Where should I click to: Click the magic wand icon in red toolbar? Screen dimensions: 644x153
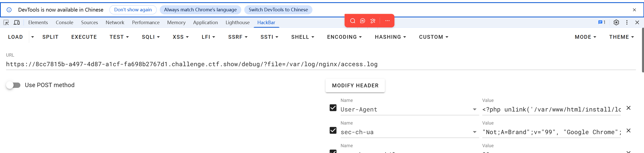point(373,21)
